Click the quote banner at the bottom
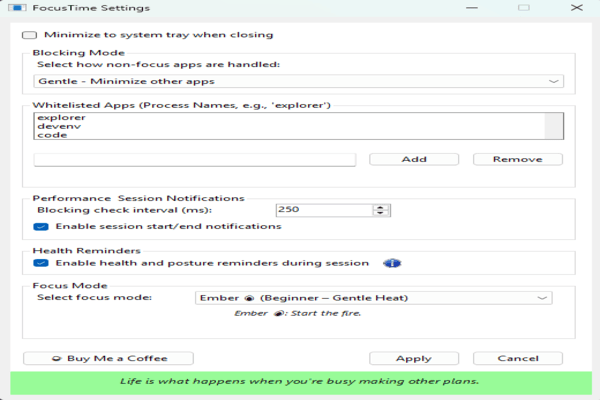The height and width of the screenshot is (400, 600). pyautogui.click(x=301, y=382)
